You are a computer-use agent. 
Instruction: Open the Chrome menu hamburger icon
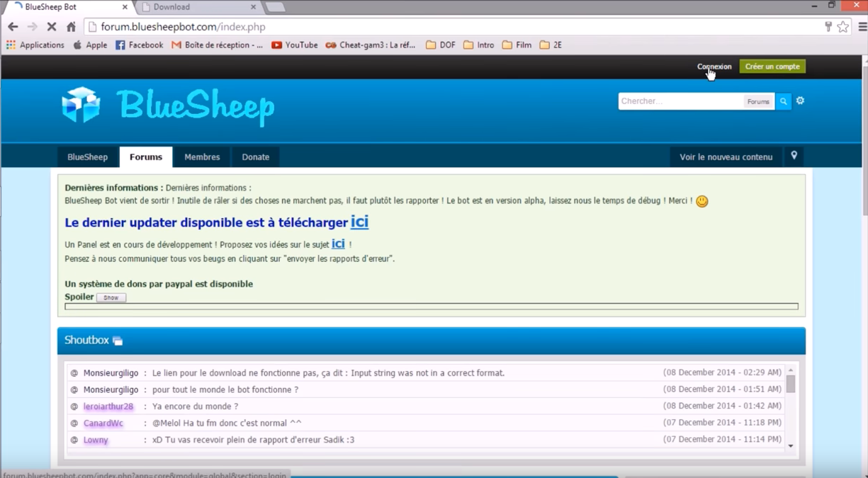pos(862,27)
